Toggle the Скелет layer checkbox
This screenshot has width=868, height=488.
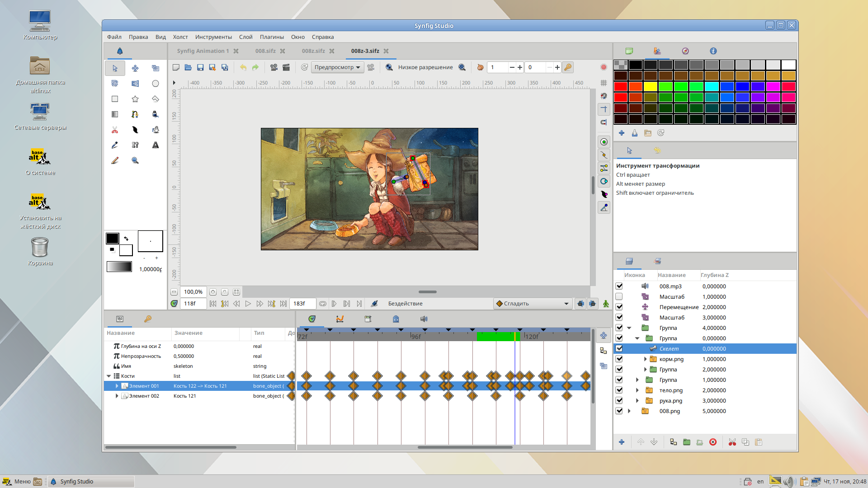pos(619,348)
